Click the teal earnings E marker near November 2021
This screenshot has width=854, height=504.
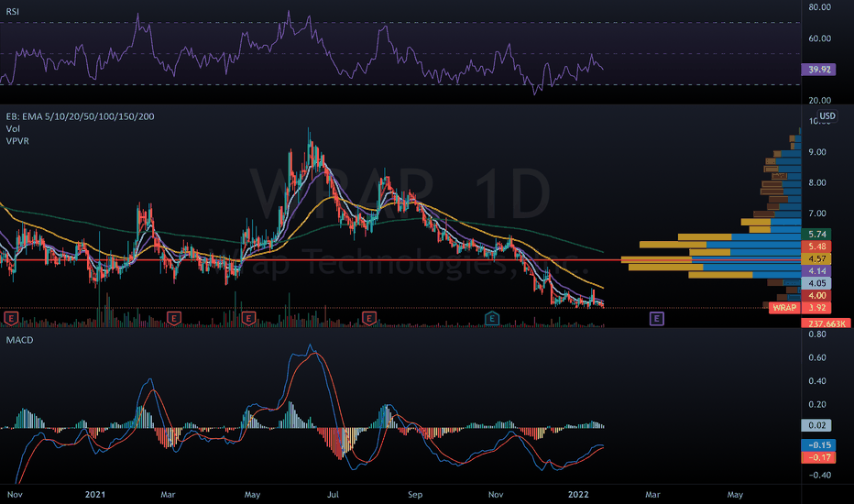492,318
